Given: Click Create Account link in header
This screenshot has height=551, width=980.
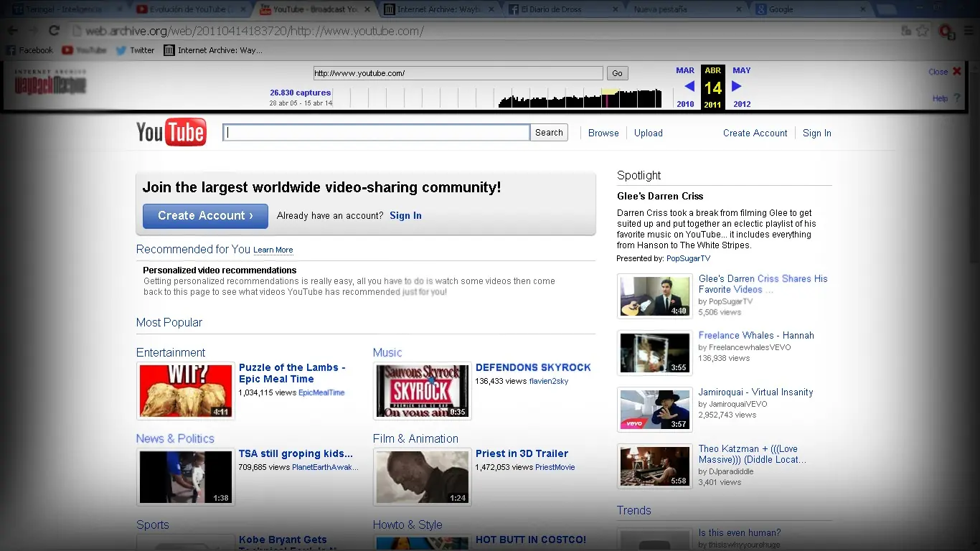Looking at the screenshot, I should coord(755,133).
